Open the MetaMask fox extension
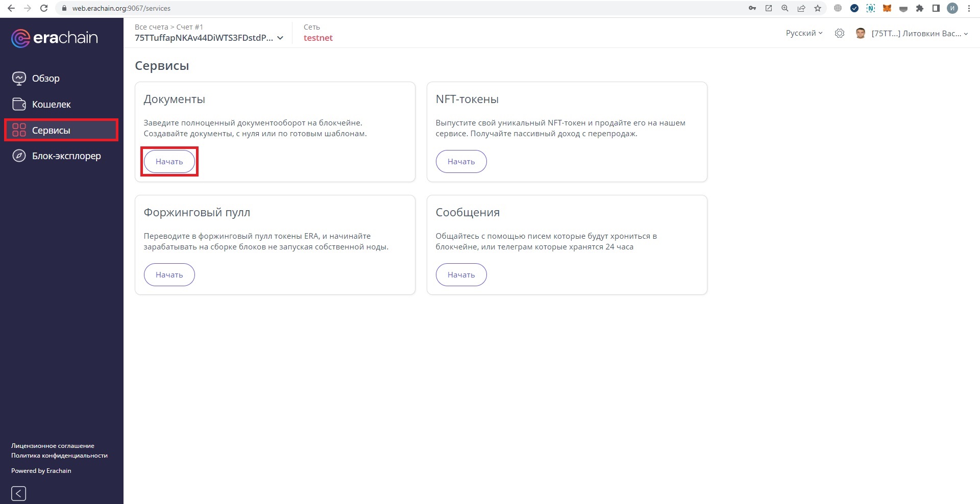 pos(887,8)
